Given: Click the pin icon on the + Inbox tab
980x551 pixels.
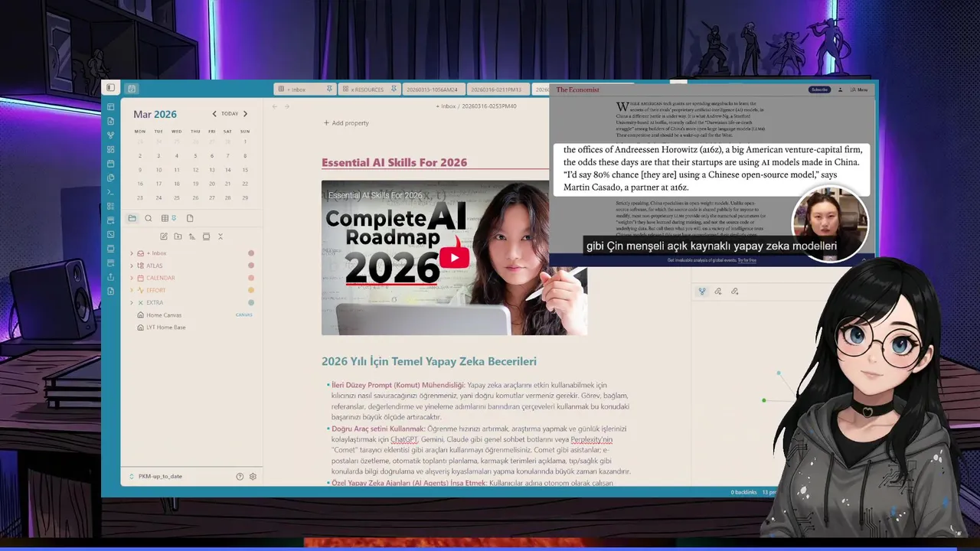Looking at the screenshot, I should coord(329,90).
